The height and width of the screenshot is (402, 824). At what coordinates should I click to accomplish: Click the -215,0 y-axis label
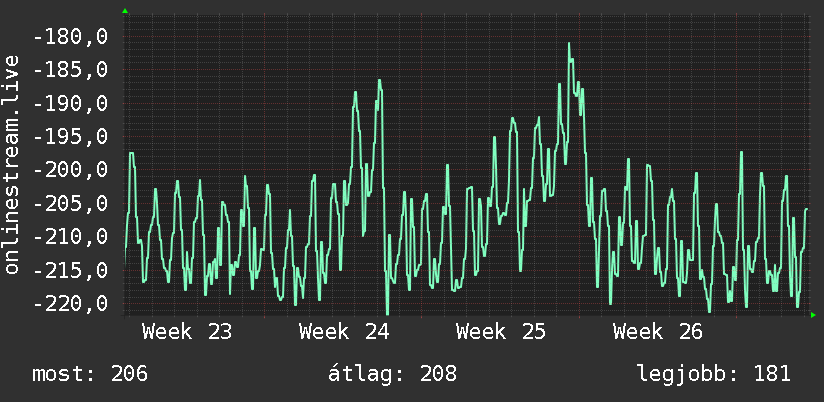click(70, 270)
